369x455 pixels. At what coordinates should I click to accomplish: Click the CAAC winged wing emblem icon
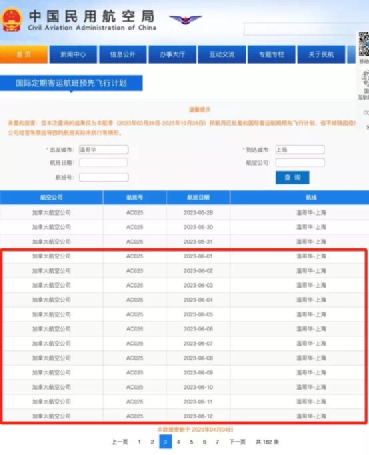[185, 19]
